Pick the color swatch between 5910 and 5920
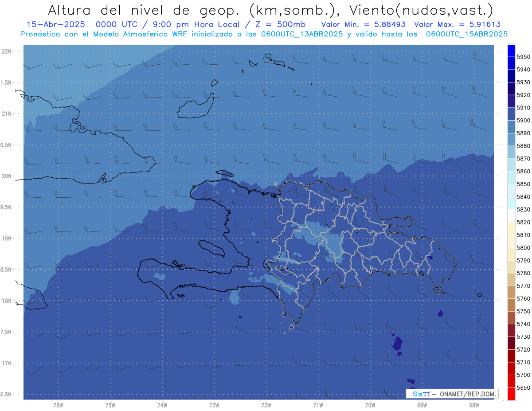 tap(511, 102)
